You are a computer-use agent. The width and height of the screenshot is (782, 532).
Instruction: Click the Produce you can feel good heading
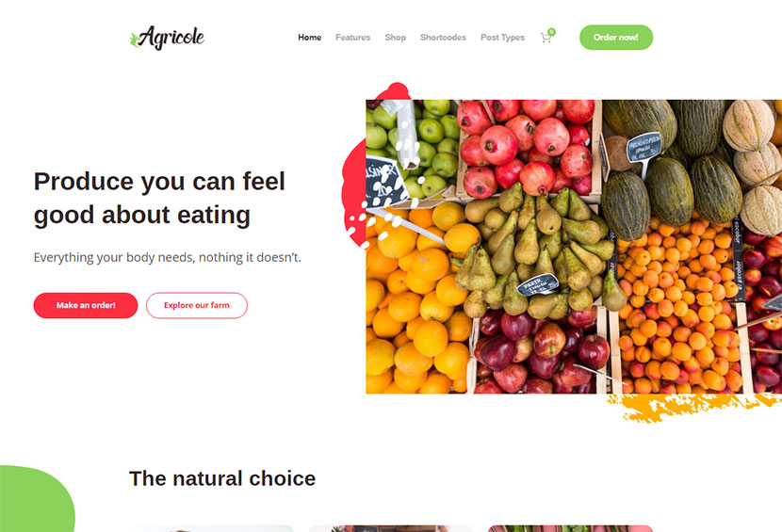coord(159,198)
